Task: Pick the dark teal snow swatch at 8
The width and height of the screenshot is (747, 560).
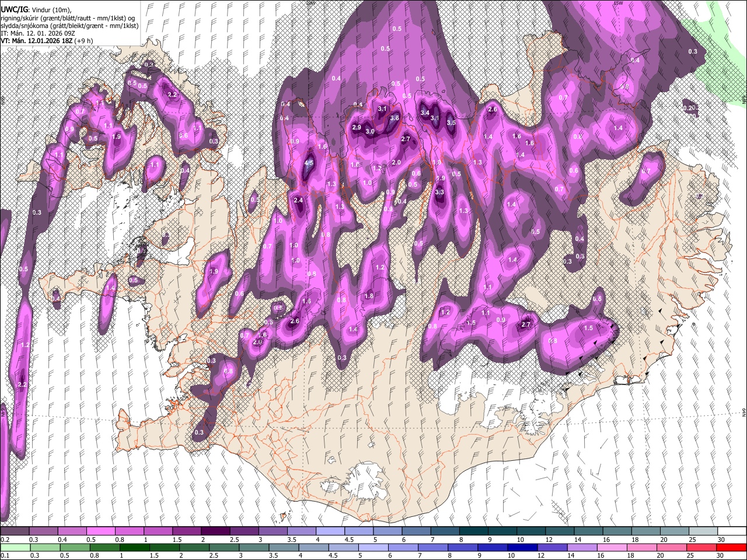Action: [x=474, y=531]
